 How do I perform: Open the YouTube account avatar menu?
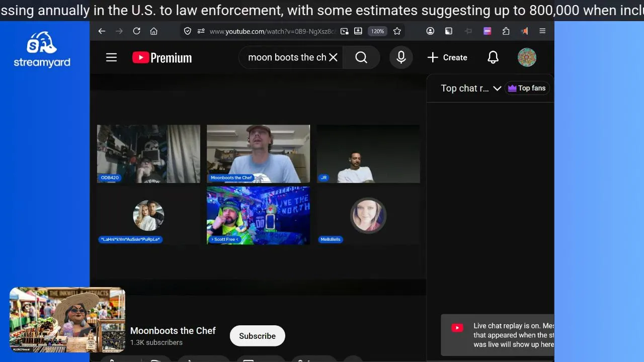coord(527,57)
